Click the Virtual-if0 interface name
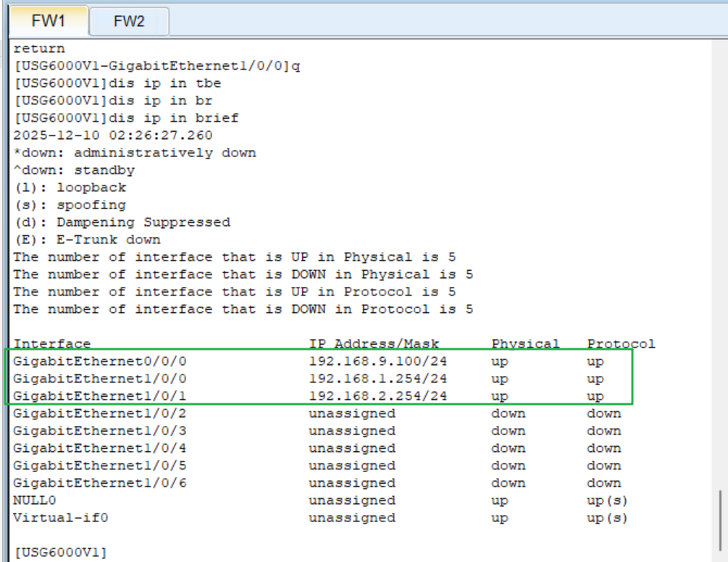This screenshot has width=728, height=562. point(60,518)
